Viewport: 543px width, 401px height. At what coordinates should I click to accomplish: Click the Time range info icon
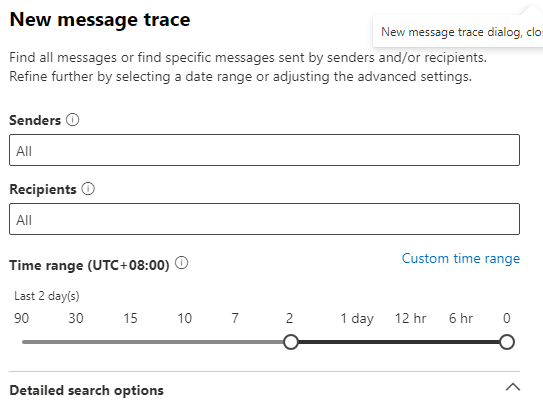tap(181, 263)
